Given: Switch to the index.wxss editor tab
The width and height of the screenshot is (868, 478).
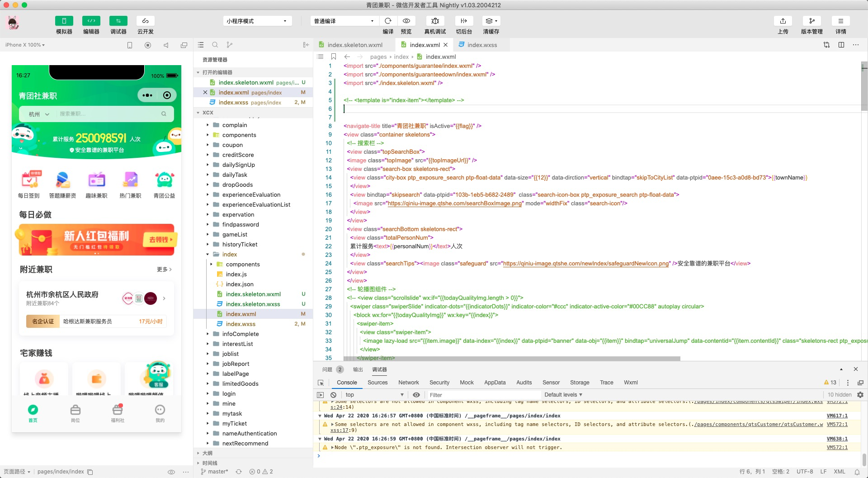Looking at the screenshot, I should pyautogui.click(x=481, y=45).
